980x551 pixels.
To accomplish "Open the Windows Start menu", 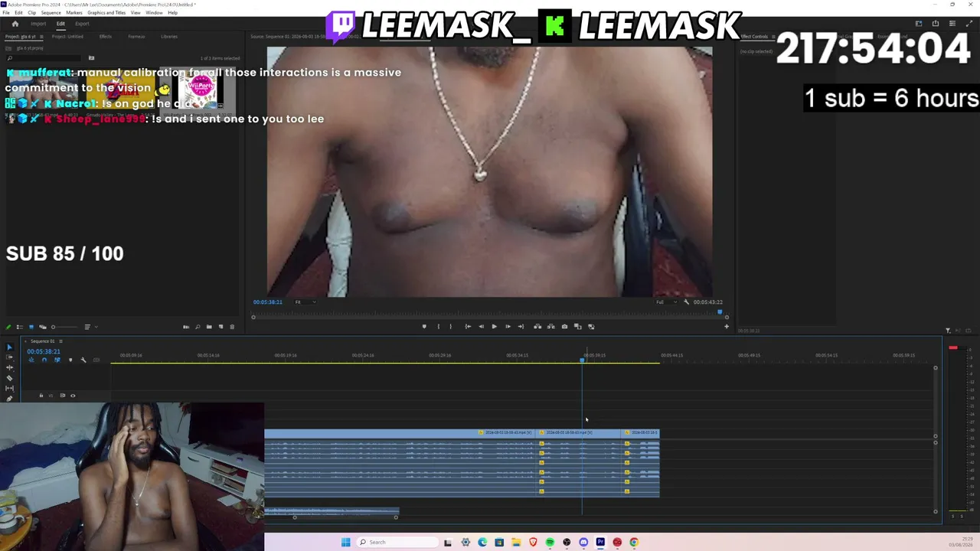I will point(346,542).
